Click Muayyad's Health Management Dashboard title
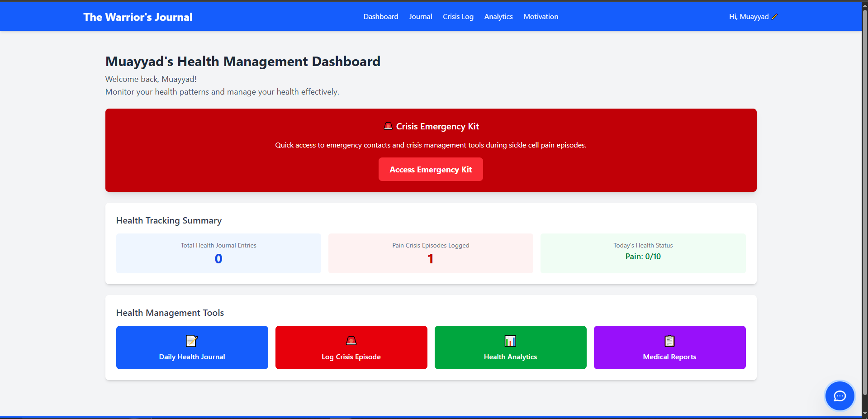 [x=243, y=62]
